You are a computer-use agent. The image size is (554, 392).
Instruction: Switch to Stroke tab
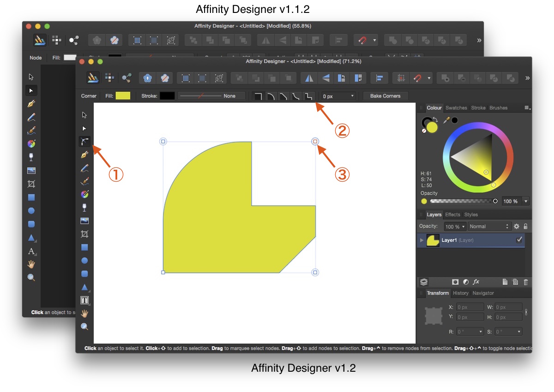tap(478, 108)
